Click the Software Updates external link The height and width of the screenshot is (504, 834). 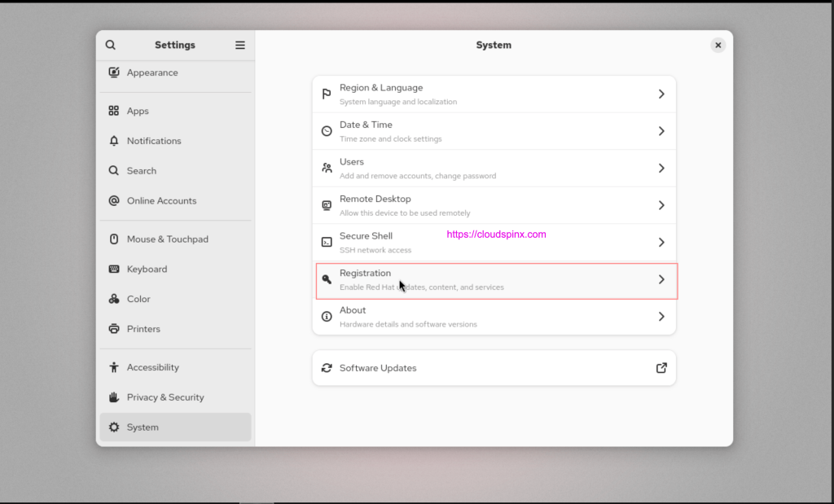[661, 367]
